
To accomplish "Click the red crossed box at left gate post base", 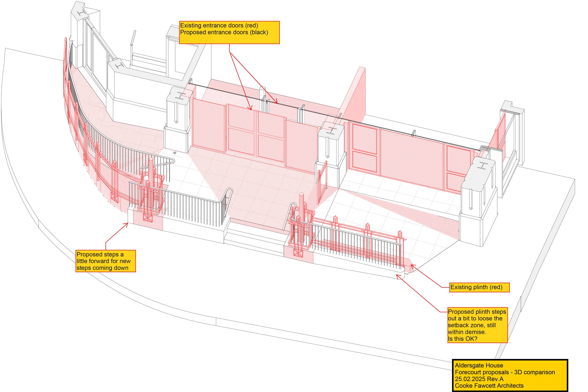I will [148, 218].
